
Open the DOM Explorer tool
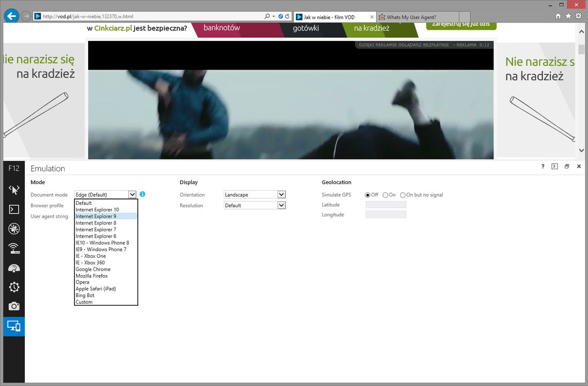pyautogui.click(x=14, y=190)
